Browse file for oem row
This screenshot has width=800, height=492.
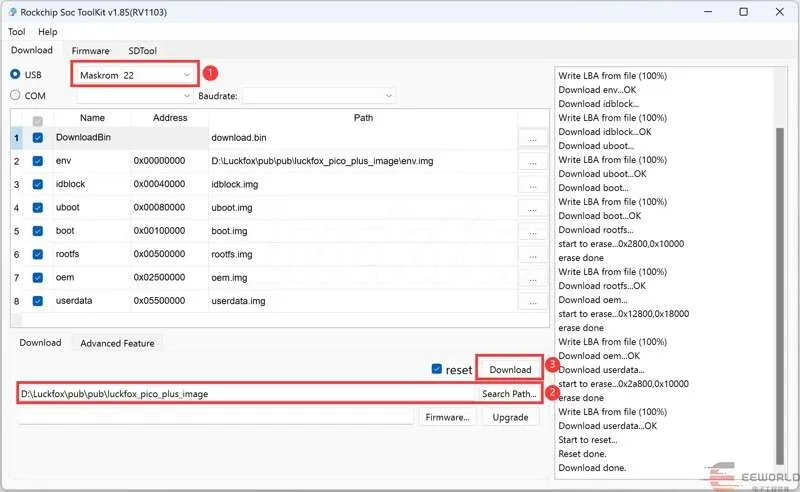533,278
